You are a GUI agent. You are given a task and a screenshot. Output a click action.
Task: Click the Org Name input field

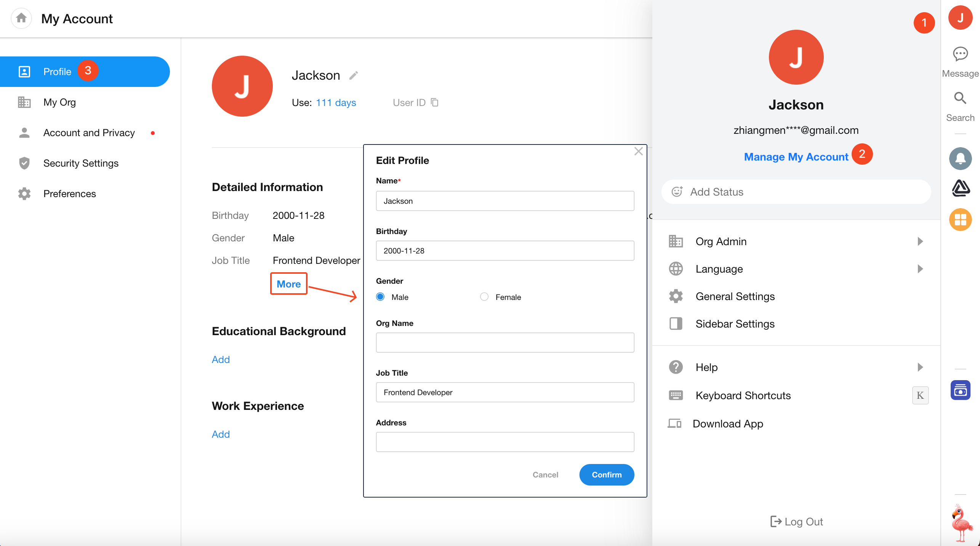(x=505, y=342)
